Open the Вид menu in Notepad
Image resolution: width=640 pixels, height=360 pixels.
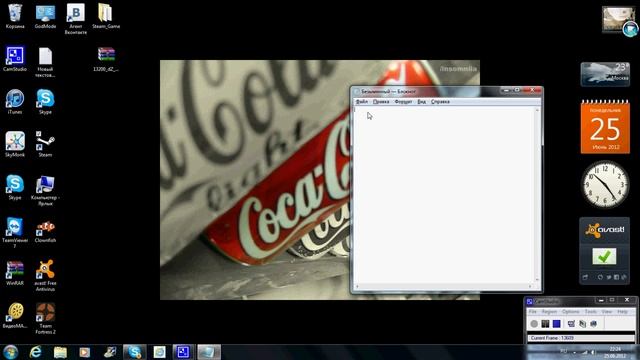tap(422, 102)
